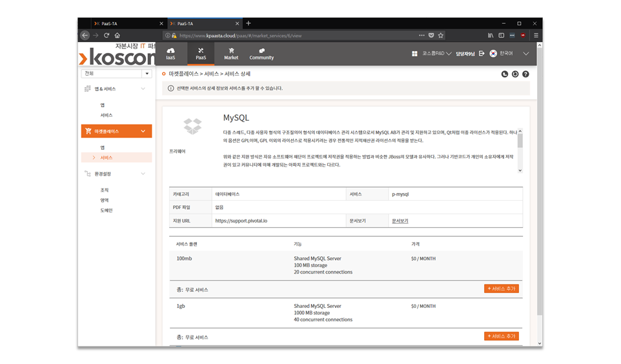The width and height of the screenshot is (621, 364).
Task: Open the page actions ellipsis menu
Action: (x=422, y=35)
